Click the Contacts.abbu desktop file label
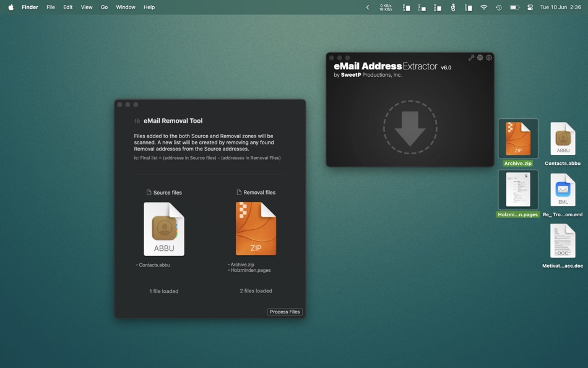Screen dimensions: 588x368 (563, 164)
